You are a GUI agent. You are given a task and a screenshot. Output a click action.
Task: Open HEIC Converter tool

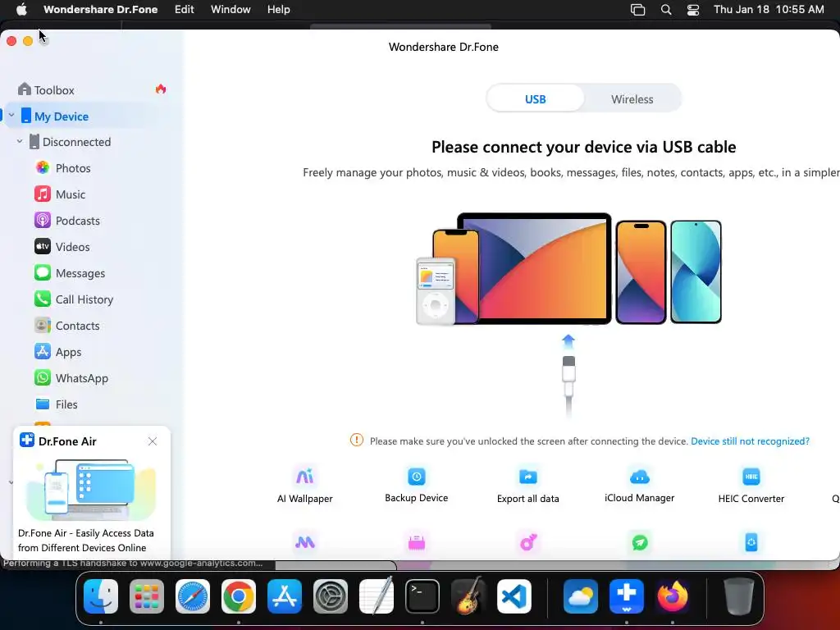(x=751, y=484)
